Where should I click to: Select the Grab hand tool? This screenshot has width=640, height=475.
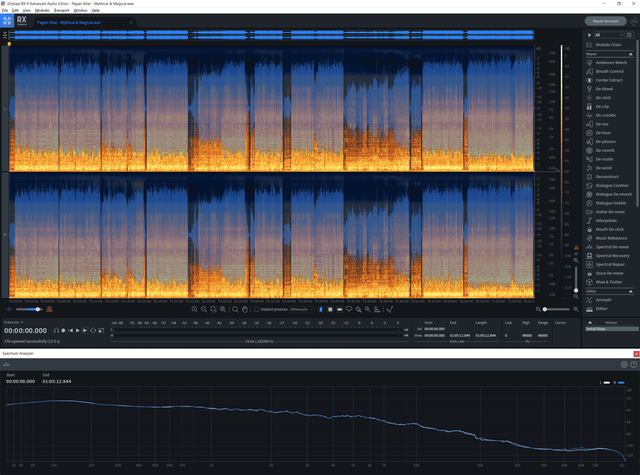[x=244, y=309]
